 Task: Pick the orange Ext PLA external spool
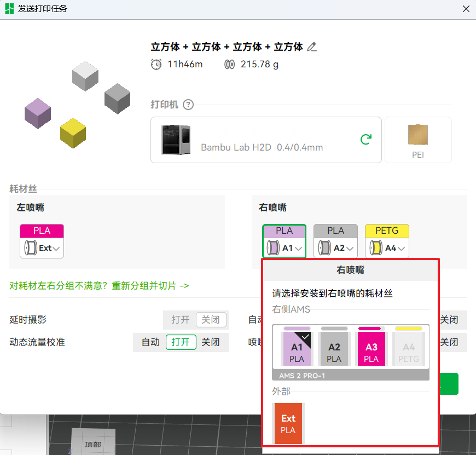[288, 423]
